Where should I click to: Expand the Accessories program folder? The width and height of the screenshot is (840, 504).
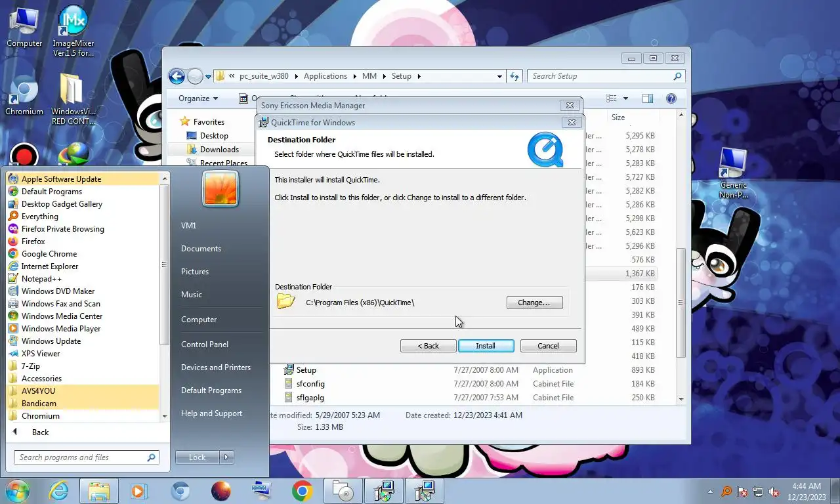tap(83, 378)
